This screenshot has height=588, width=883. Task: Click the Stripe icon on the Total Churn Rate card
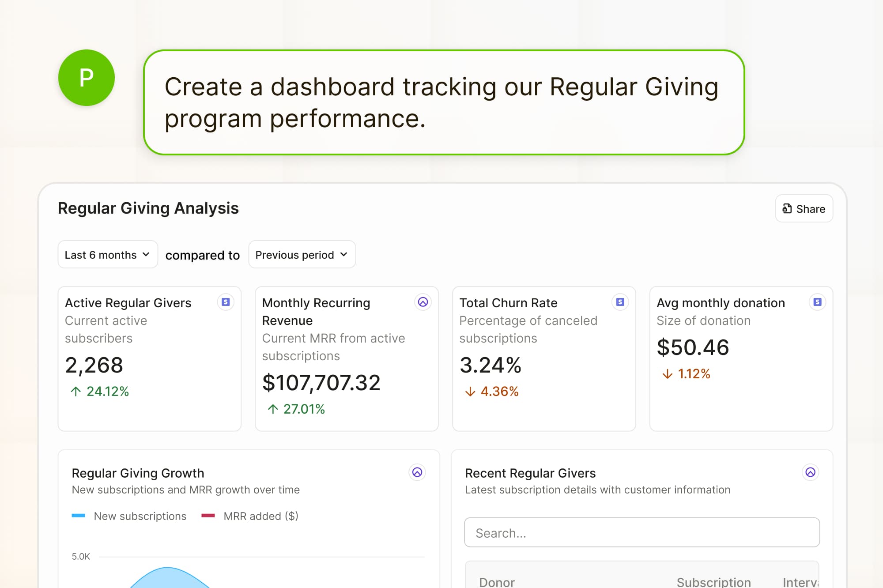[620, 302]
